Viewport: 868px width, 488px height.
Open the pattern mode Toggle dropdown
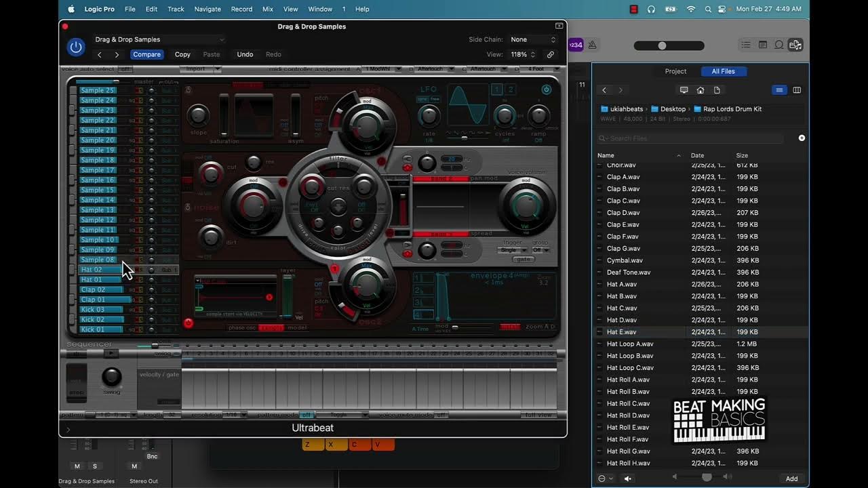[342, 415]
